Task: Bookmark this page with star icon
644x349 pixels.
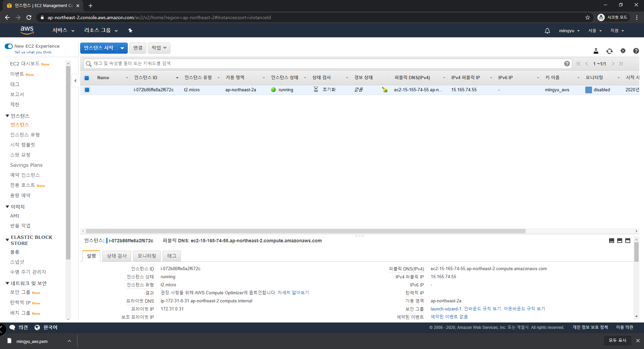Action: 588,17
